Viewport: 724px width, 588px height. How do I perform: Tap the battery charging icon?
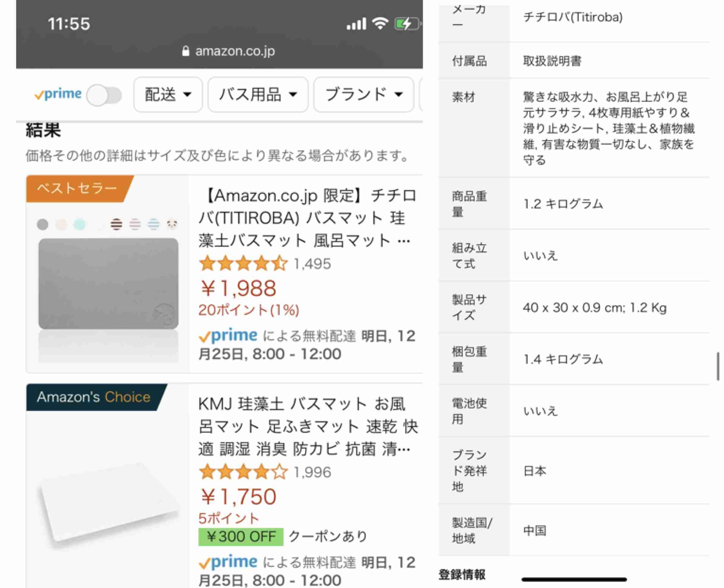click(407, 24)
